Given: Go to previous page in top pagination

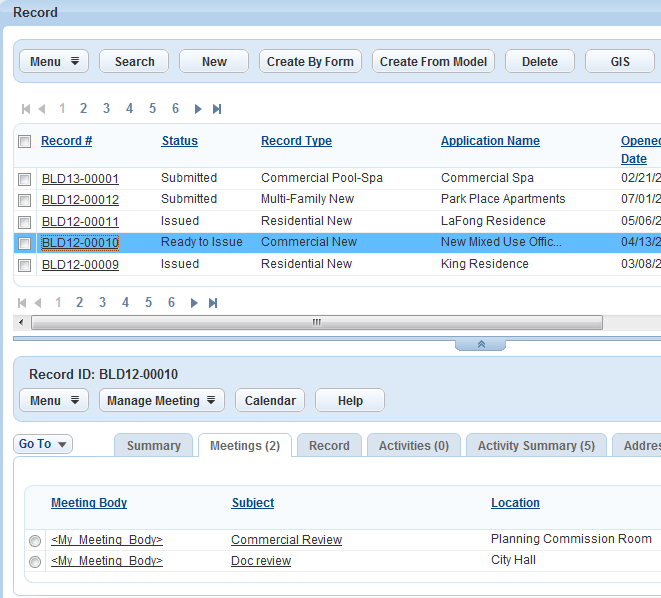Looking at the screenshot, I should click(42, 109).
